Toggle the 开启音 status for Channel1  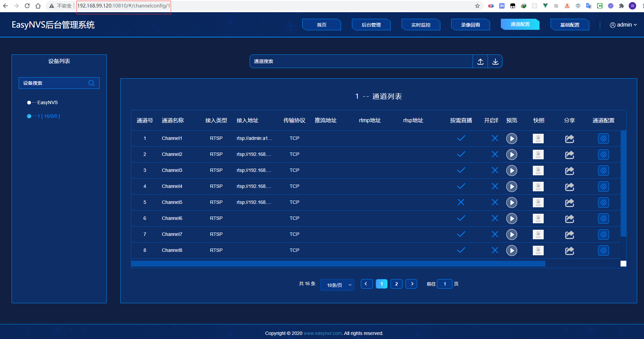coord(495,138)
